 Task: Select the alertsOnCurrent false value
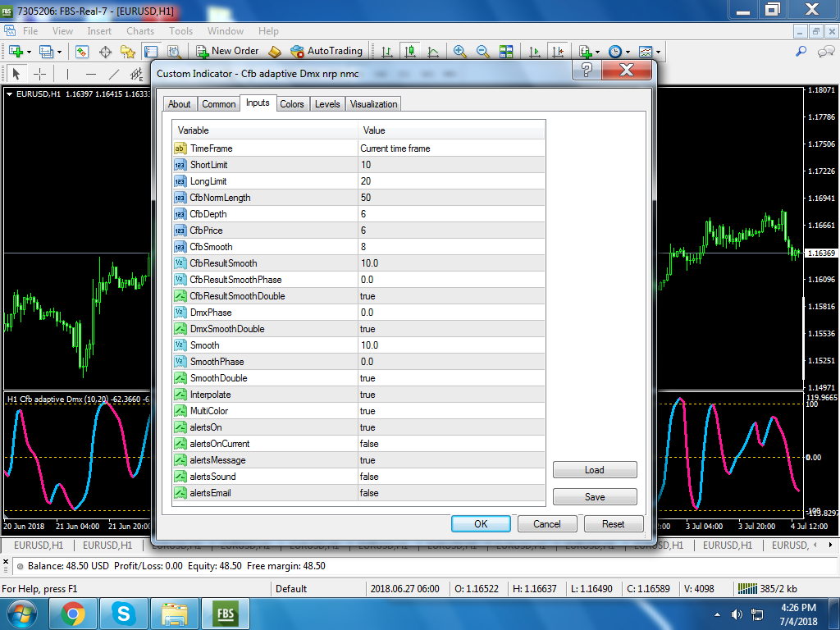pos(451,444)
